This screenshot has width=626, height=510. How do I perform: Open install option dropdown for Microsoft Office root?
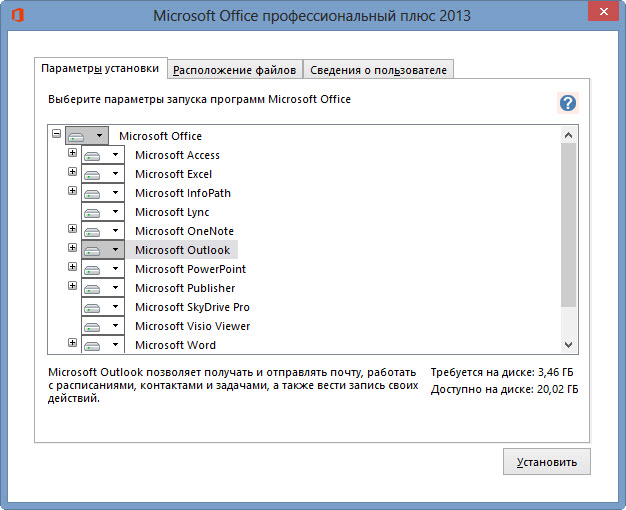[87, 136]
